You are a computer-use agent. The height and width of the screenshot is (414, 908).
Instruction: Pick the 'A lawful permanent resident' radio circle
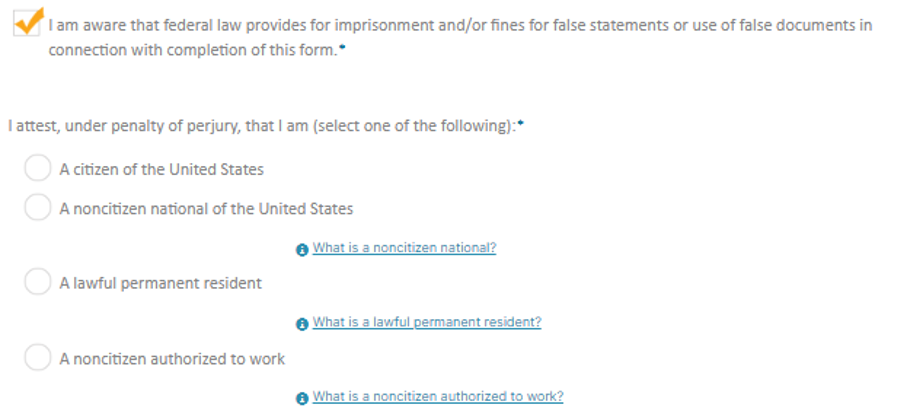(37, 283)
